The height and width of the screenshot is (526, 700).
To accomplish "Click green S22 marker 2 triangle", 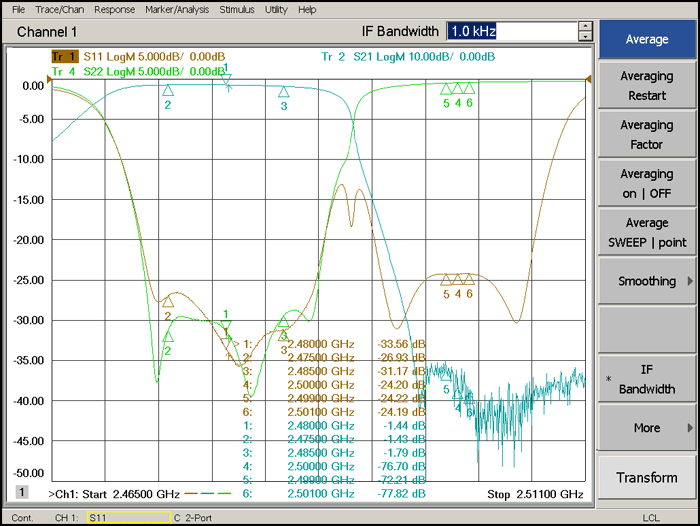I will [168, 336].
